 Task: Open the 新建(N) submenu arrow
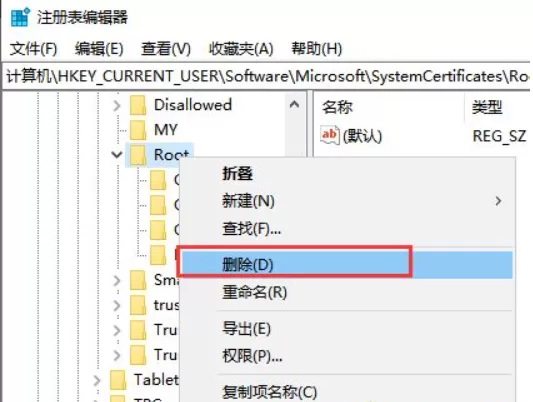tap(498, 201)
